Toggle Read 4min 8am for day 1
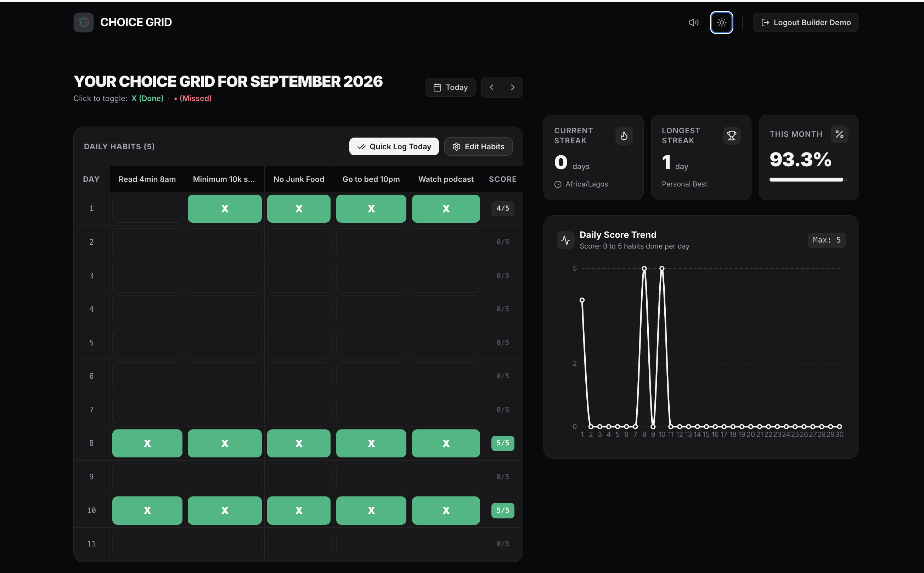 tap(147, 209)
